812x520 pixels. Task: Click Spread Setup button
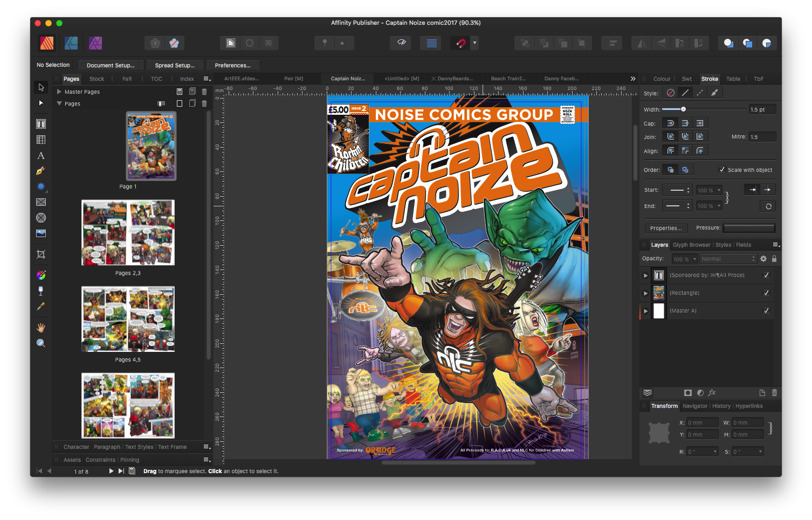[175, 65]
